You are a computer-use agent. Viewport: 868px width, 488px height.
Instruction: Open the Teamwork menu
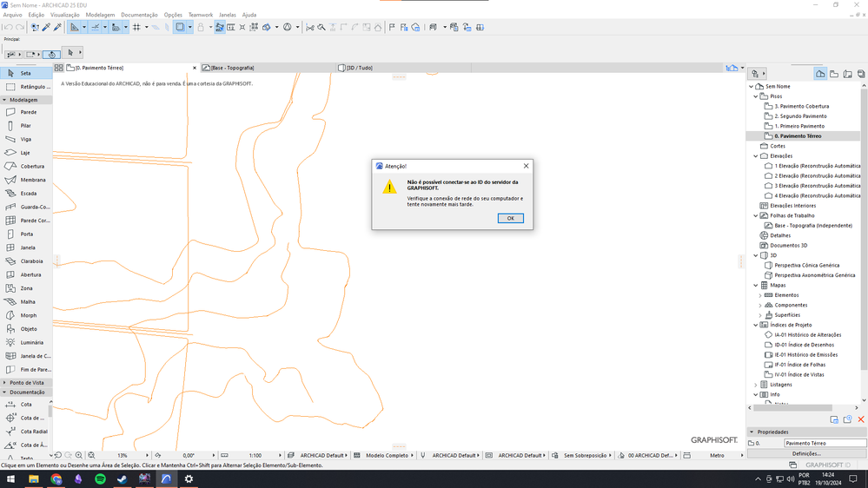pyautogui.click(x=201, y=15)
